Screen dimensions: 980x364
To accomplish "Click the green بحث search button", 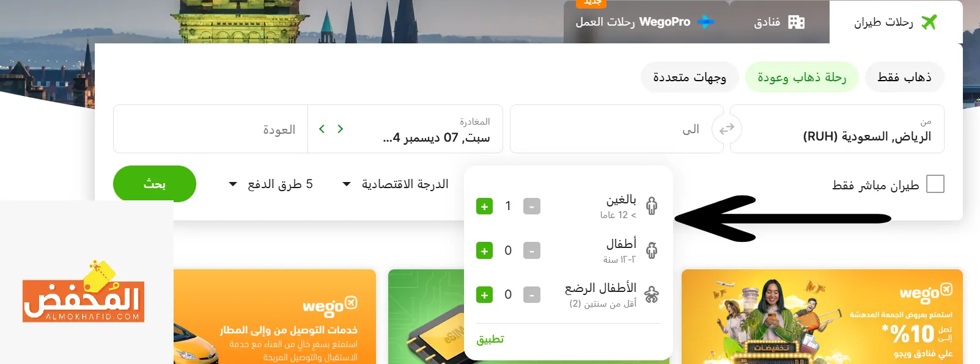I will coord(155,184).
